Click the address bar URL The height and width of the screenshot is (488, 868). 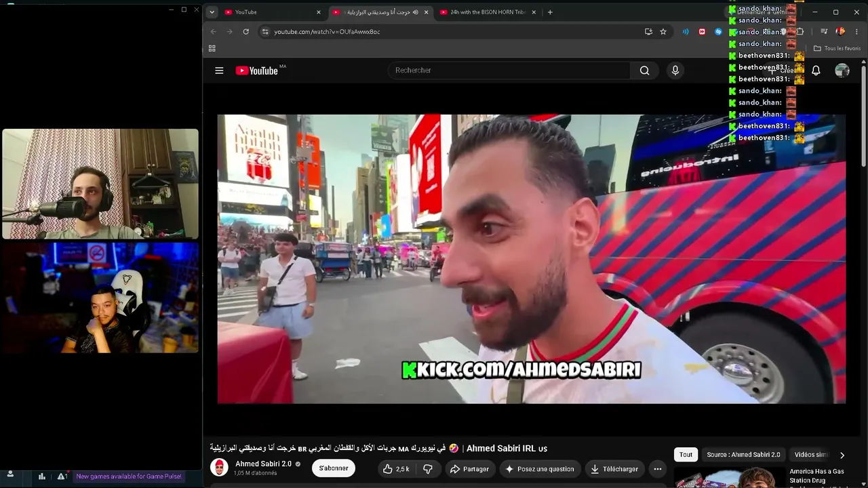click(x=327, y=32)
